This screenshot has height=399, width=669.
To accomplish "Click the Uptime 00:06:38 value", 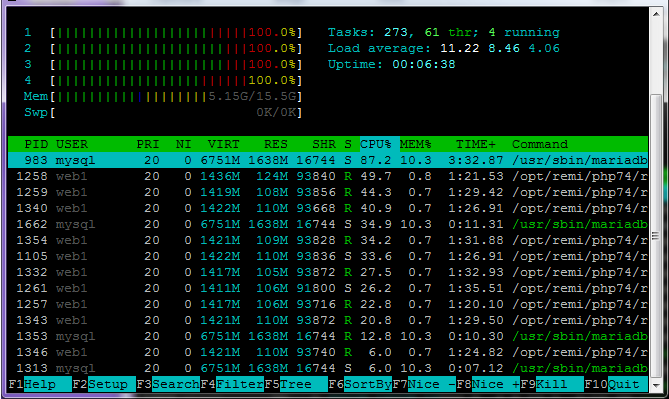I will pyautogui.click(x=424, y=64).
